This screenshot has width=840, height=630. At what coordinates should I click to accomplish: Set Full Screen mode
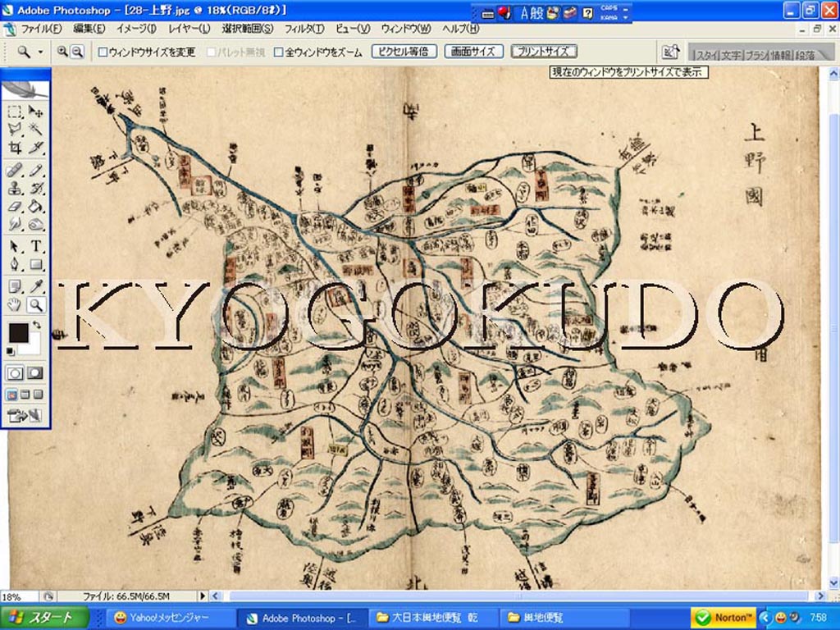click(x=38, y=395)
